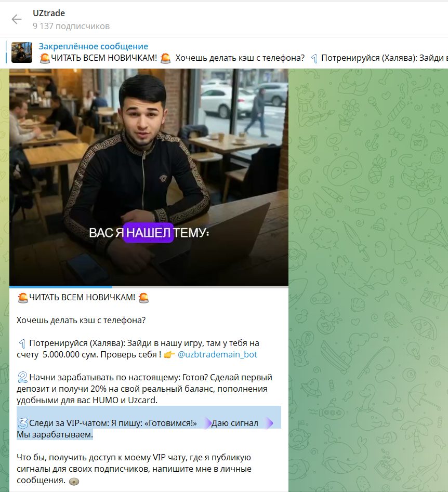Image resolution: width=448 pixels, height=492 pixels.
Task: Click the number 2 emoji before Начни зарабатывать
Action: coord(22,378)
